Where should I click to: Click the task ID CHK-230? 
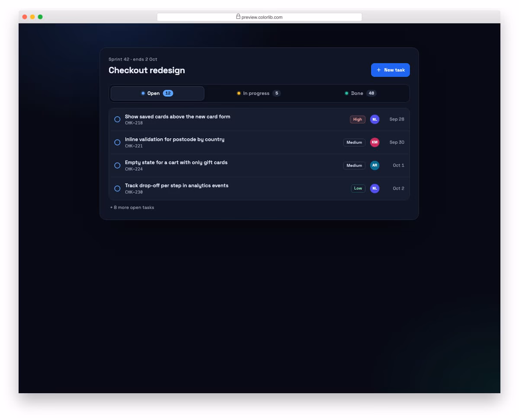[x=134, y=192]
